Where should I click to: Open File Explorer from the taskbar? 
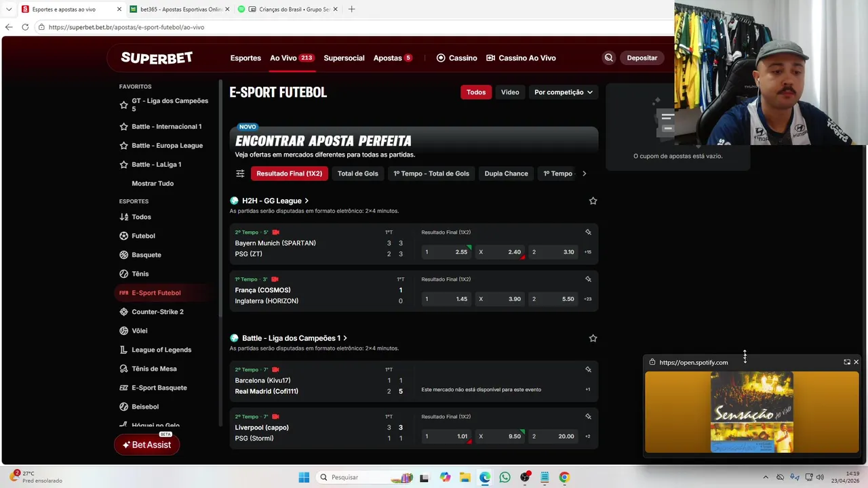pos(465,477)
